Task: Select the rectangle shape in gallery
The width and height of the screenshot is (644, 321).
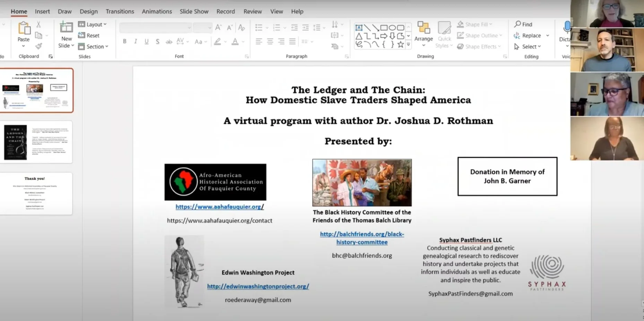Action: [384, 28]
